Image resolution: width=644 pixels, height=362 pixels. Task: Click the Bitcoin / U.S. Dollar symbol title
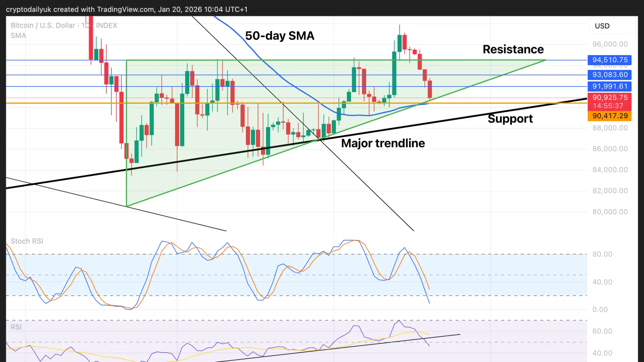(x=43, y=25)
